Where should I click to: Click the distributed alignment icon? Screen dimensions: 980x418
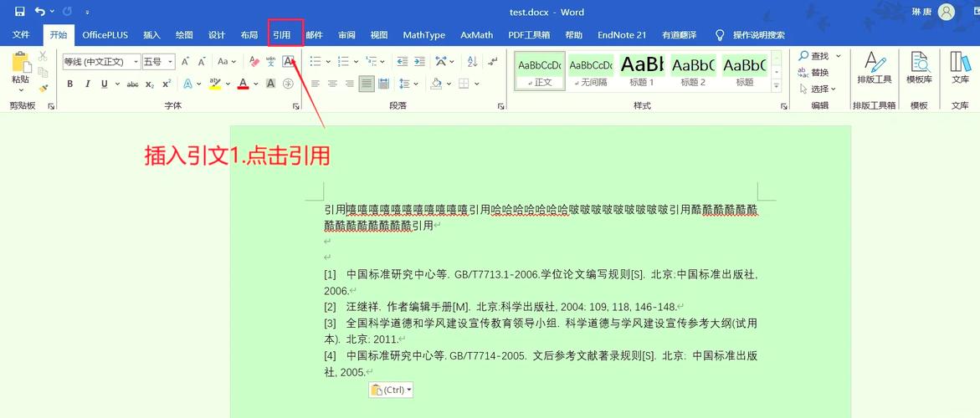(x=384, y=84)
